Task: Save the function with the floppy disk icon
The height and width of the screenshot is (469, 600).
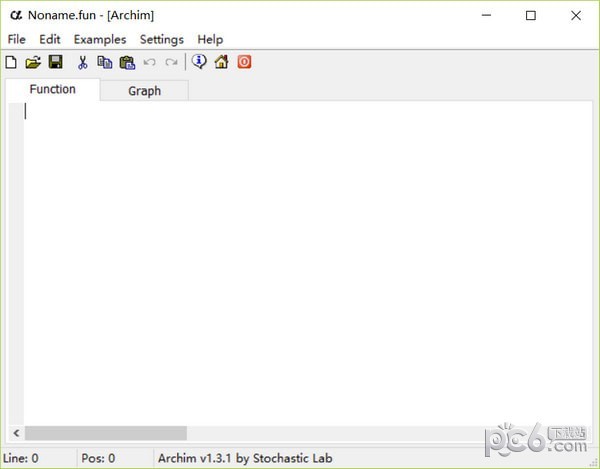Action: (x=56, y=62)
